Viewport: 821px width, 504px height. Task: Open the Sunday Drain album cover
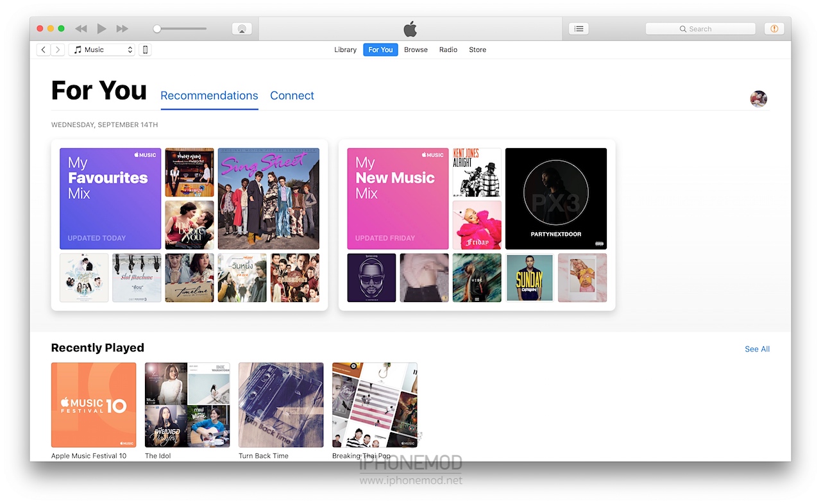pyautogui.click(x=530, y=278)
